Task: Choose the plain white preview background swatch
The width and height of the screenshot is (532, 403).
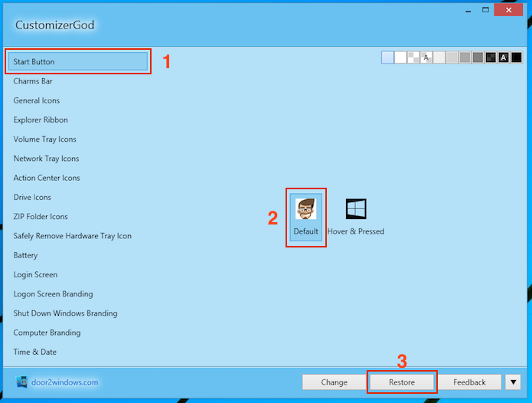Action: [x=400, y=57]
